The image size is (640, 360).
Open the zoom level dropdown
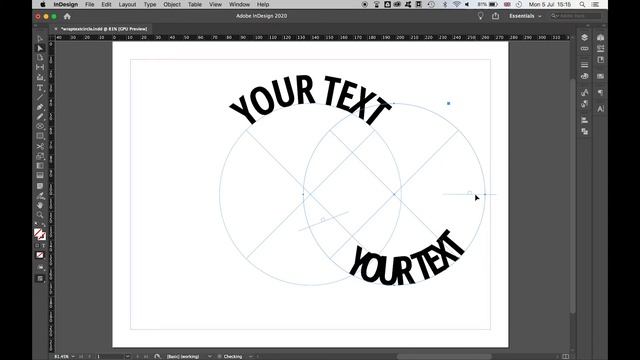click(73, 356)
